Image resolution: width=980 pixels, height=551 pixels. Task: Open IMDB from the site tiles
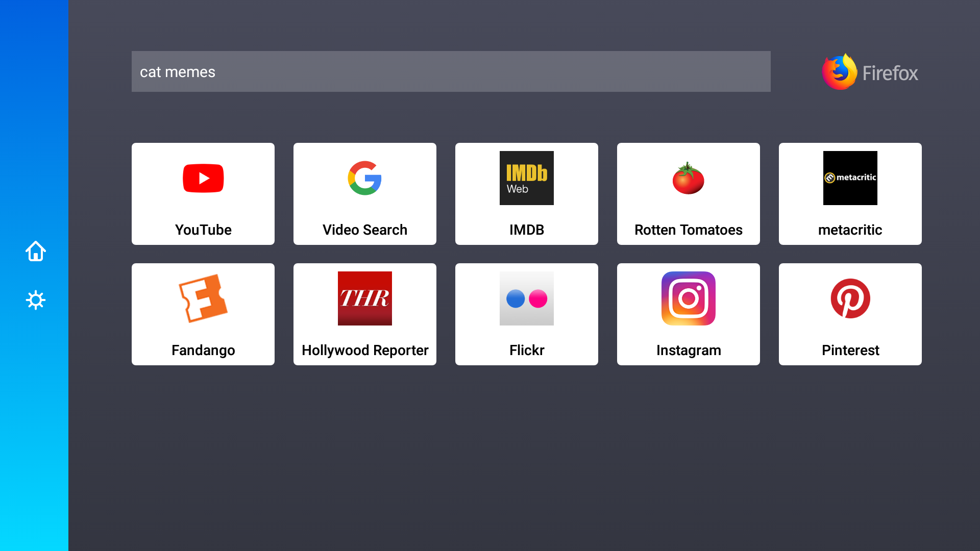point(526,194)
